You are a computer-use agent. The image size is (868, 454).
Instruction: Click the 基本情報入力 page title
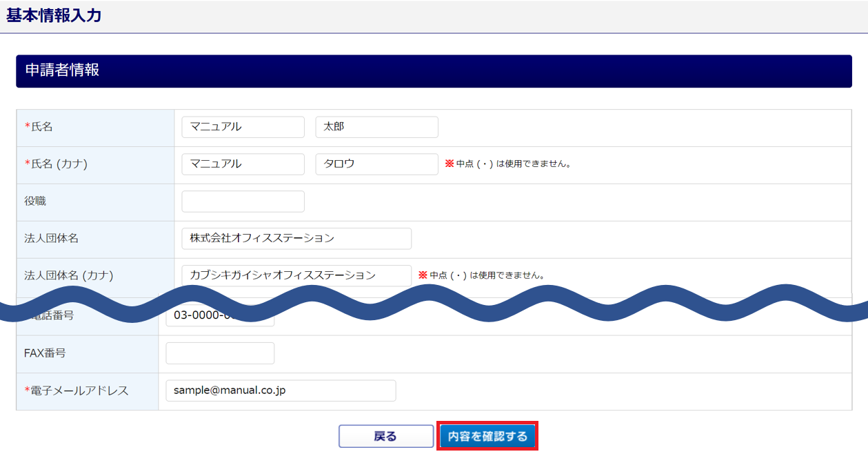(x=54, y=16)
